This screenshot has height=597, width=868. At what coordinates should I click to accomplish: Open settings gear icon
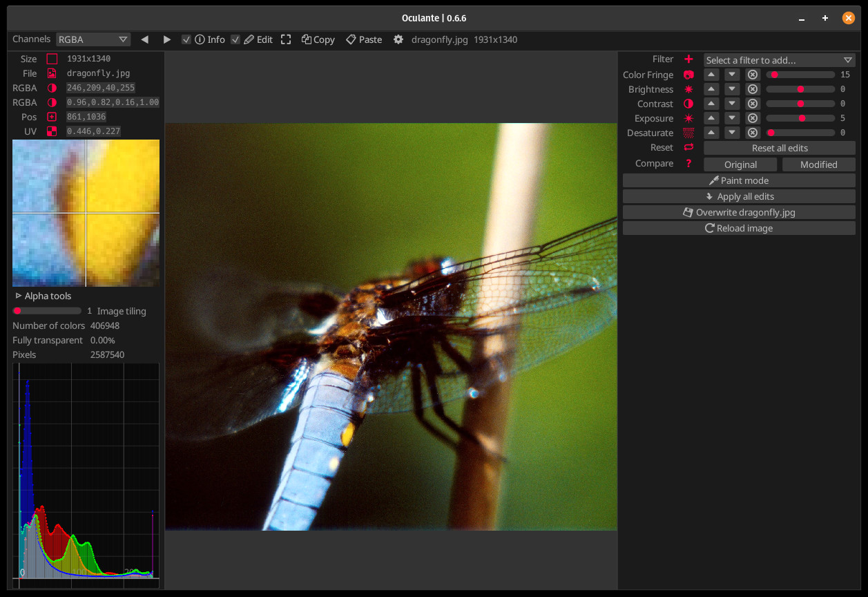point(398,39)
